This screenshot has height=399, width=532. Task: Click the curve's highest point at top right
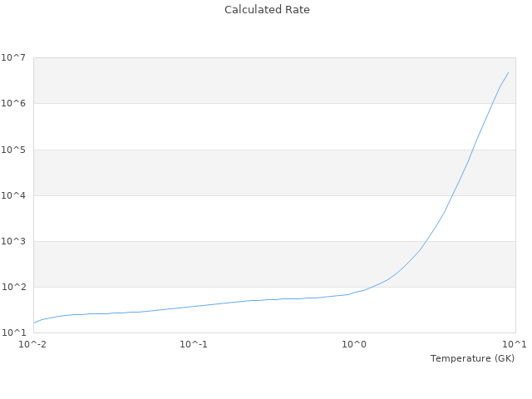point(508,72)
